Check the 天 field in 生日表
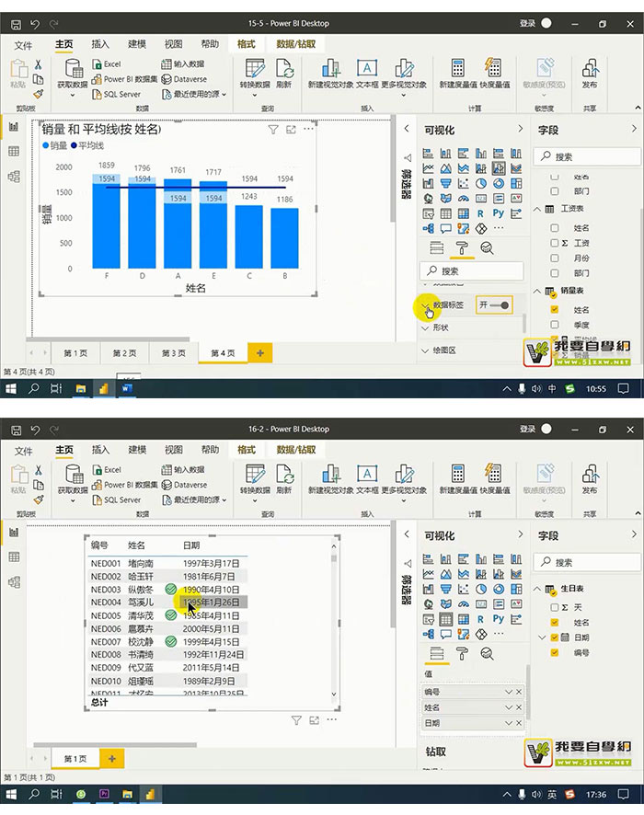 555,608
